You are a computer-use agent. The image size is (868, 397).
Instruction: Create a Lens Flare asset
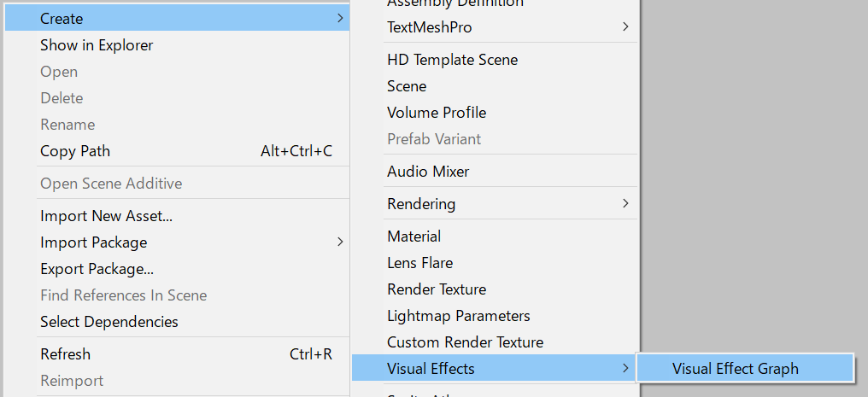[x=420, y=263]
